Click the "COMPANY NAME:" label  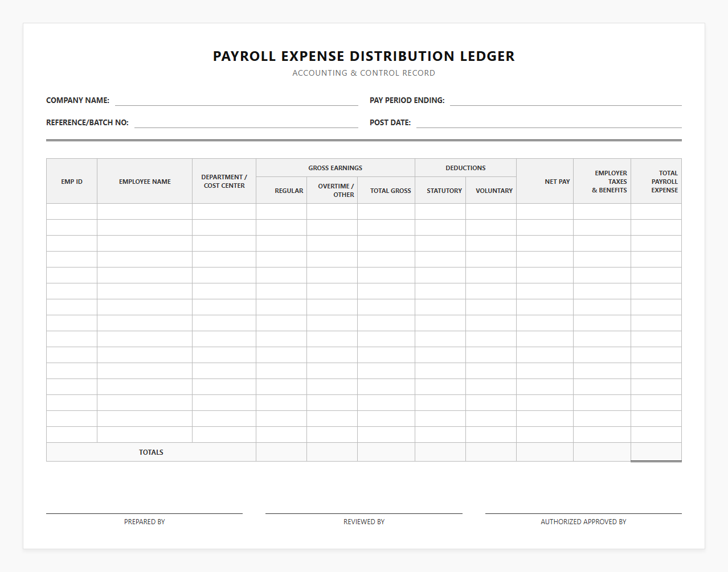[x=77, y=100]
